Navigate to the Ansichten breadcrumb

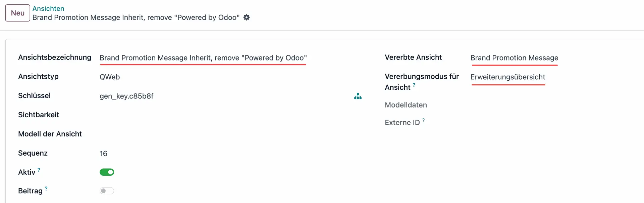click(48, 8)
